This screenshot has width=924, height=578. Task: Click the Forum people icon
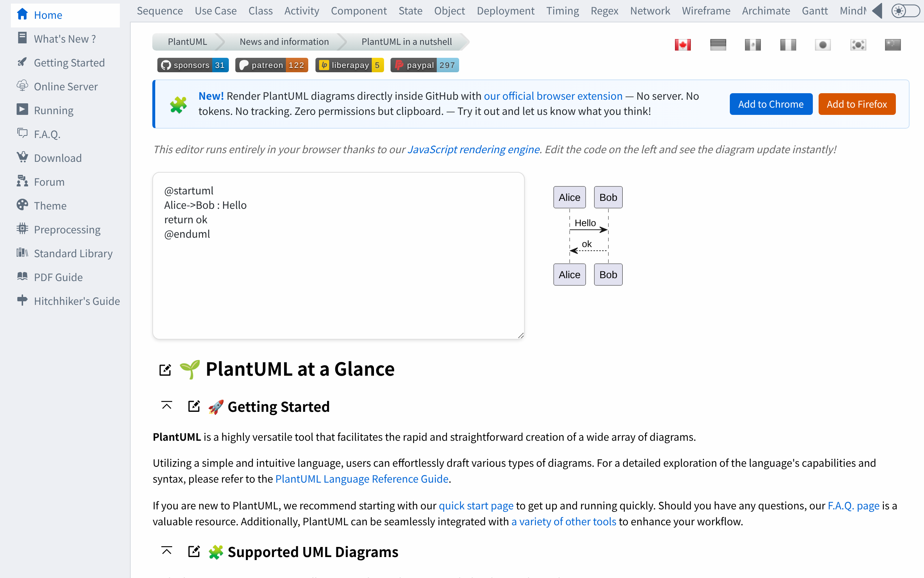click(x=22, y=181)
